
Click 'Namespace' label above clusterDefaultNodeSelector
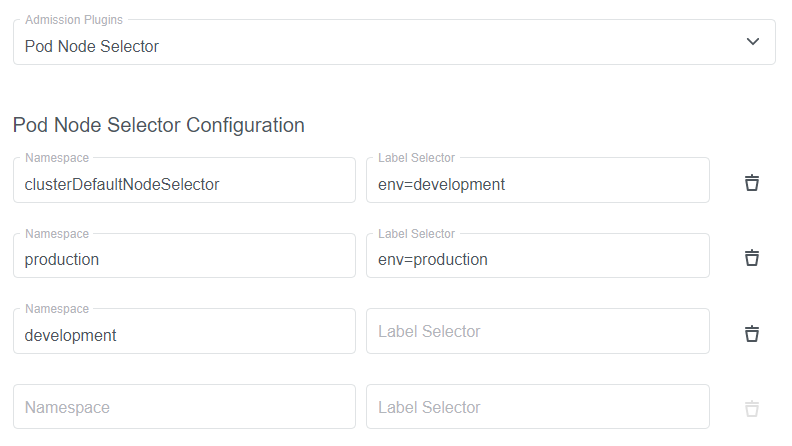57,158
